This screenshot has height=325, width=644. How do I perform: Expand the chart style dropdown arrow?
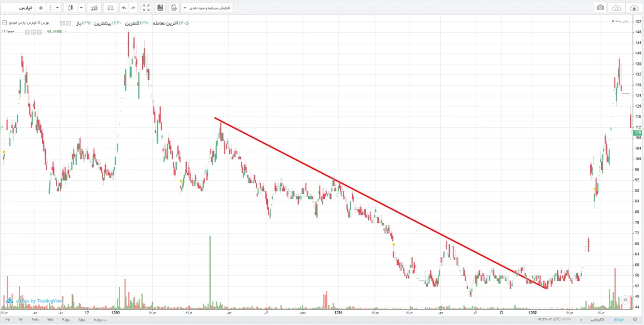pyautogui.click(x=81, y=8)
